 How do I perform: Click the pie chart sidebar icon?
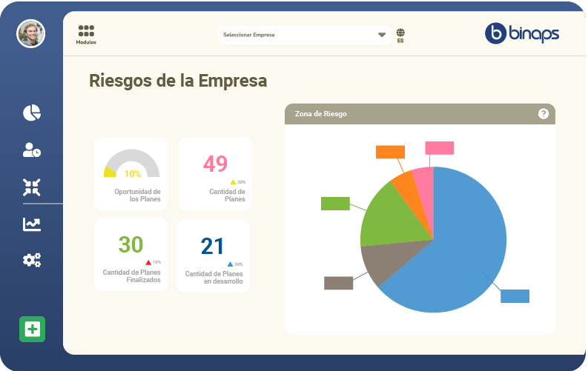pos(32,113)
